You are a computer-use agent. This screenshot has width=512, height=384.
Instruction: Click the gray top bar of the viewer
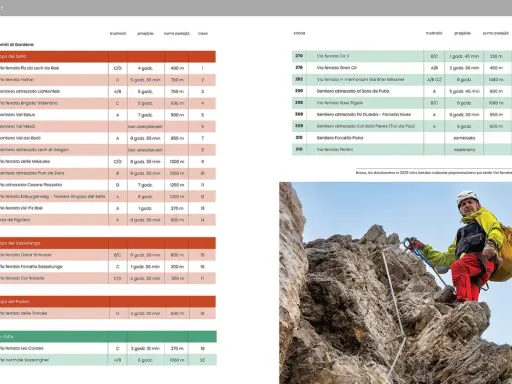point(256,8)
